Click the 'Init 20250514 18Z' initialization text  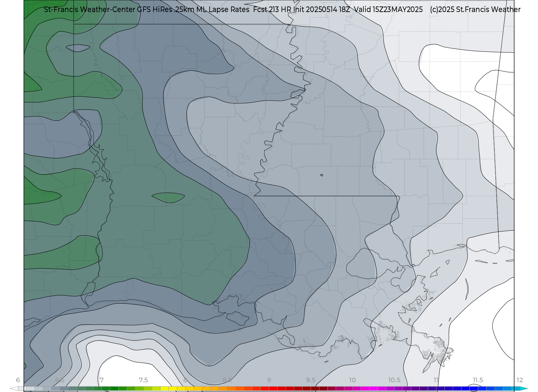(x=322, y=10)
